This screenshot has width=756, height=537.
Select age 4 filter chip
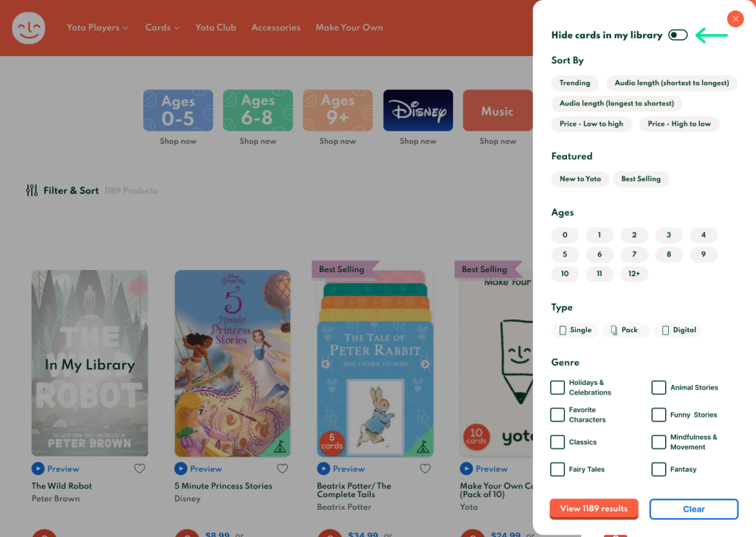[x=704, y=235]
